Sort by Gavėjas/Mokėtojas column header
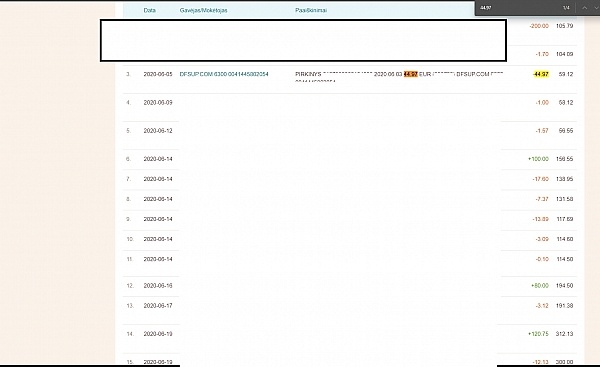 pyautogui.click(x=204, y=10)
